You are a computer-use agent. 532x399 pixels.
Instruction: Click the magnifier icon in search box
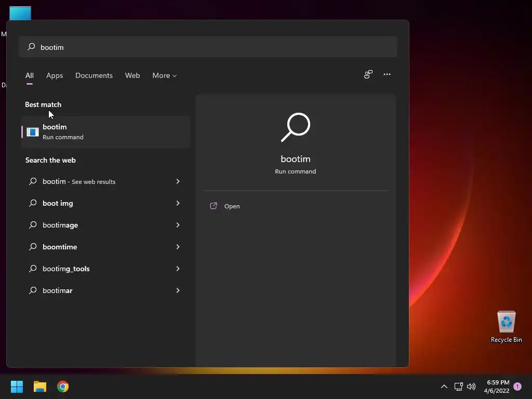31,47
